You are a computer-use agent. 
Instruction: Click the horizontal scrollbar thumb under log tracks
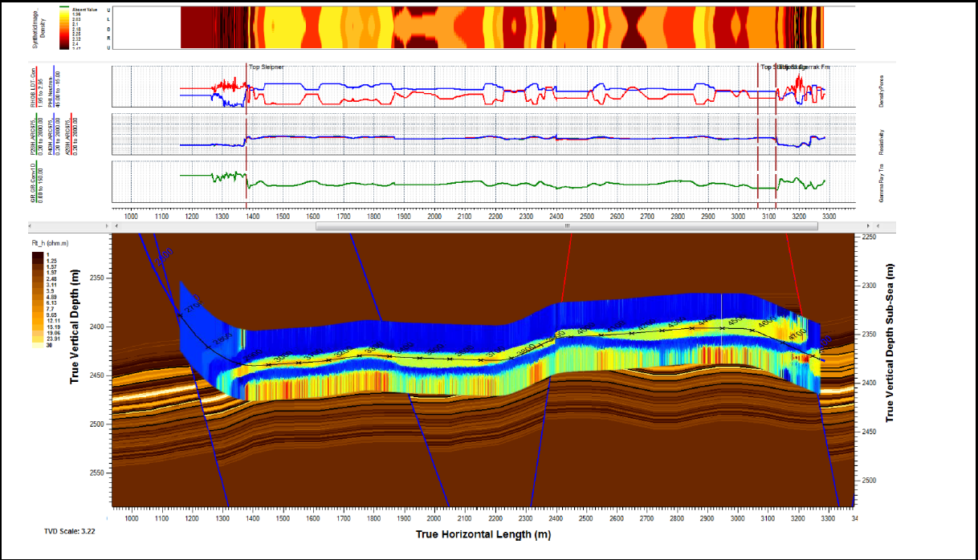pos(567,226)
